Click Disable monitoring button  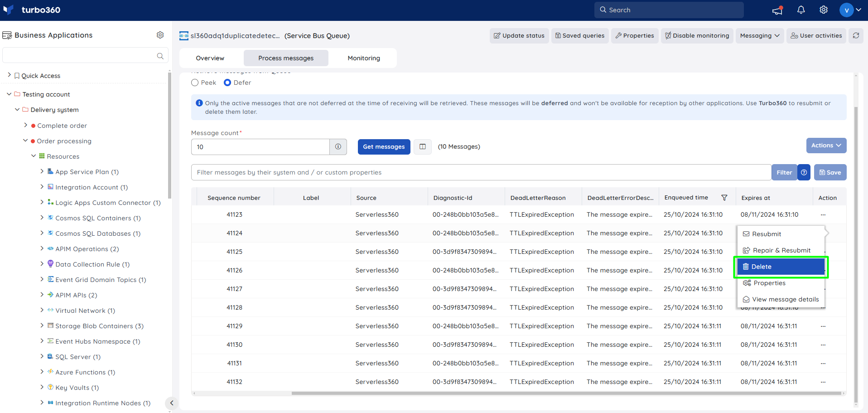697,36
